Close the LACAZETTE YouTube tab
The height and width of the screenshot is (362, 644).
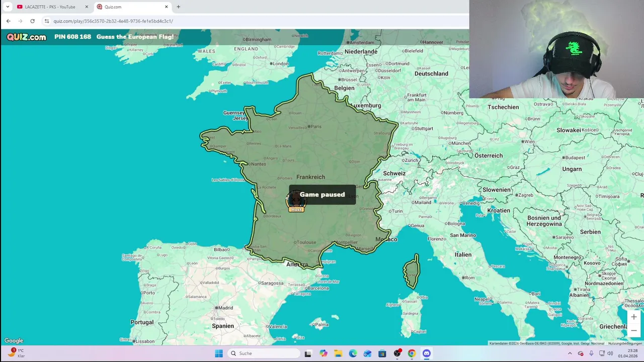(x=87, y=7)
